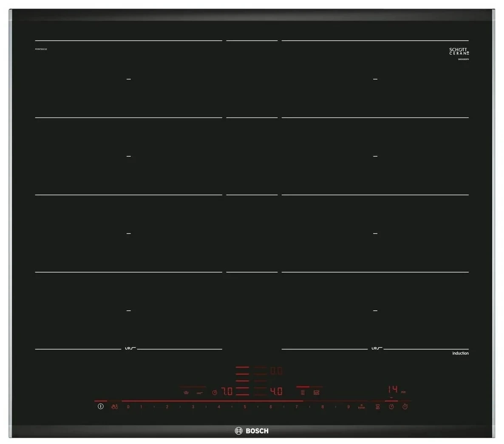Select the zone showing power level 7.0
This screenshot has width=504, height=444.
pyautogui.click(x=227, y=391)
